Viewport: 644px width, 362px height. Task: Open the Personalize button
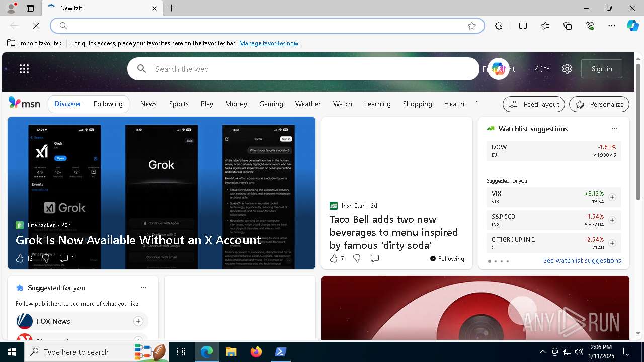pos(599,104)
